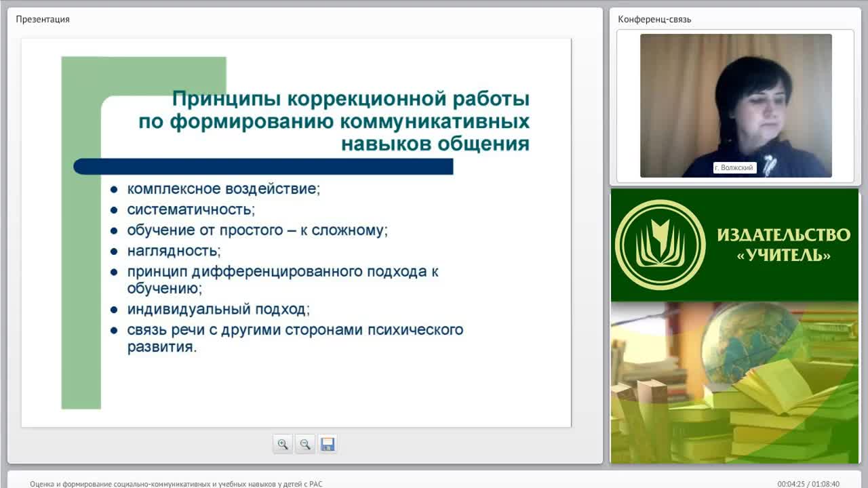Click the «Конференц-связь» panel title
This screenshot has width=868, height=488.
tap(654, 19)
